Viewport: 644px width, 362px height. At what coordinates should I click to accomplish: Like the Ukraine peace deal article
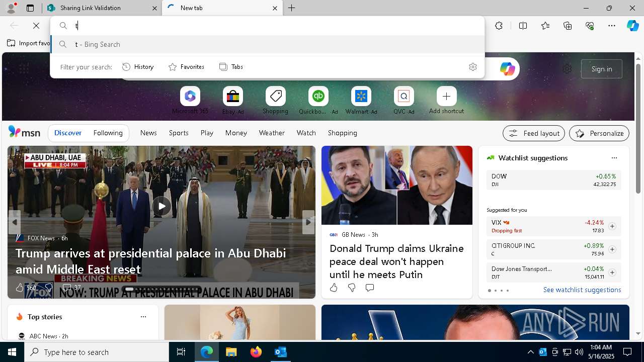click(x=334, y=288)
